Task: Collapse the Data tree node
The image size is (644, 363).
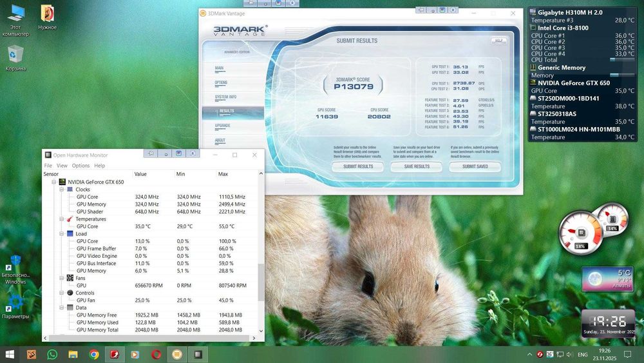Action: [x=62, y=308]
